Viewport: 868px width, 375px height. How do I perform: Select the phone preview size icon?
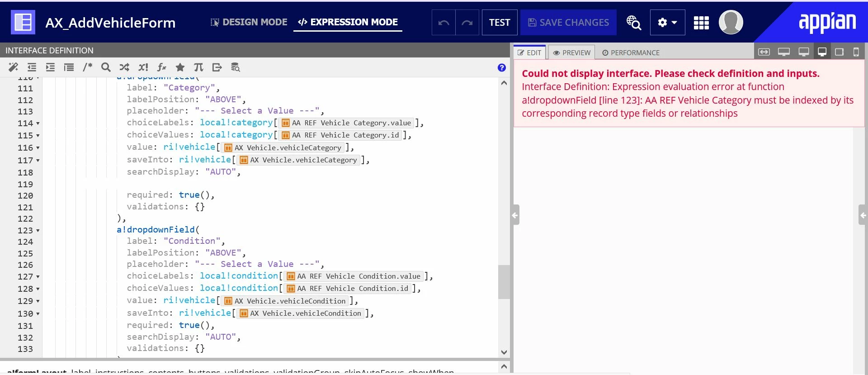pyautogui.click(x=856, y=52)
